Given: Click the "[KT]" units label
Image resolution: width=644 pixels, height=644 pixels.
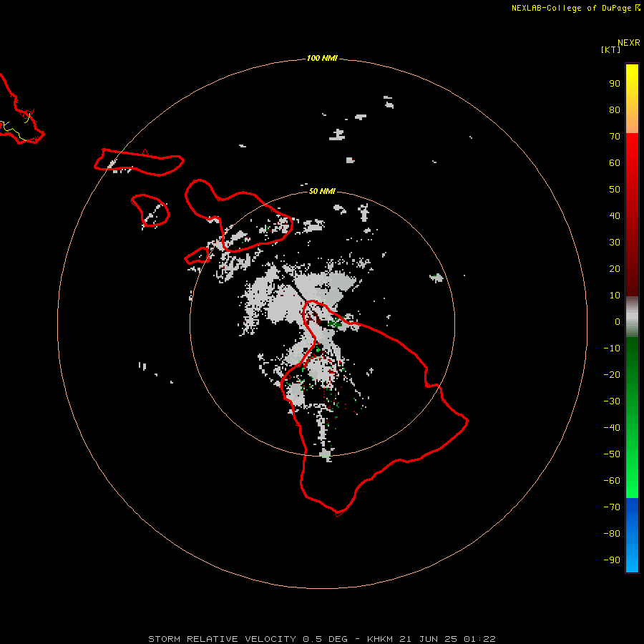Looking at the screenshot, I should point(610,49).
